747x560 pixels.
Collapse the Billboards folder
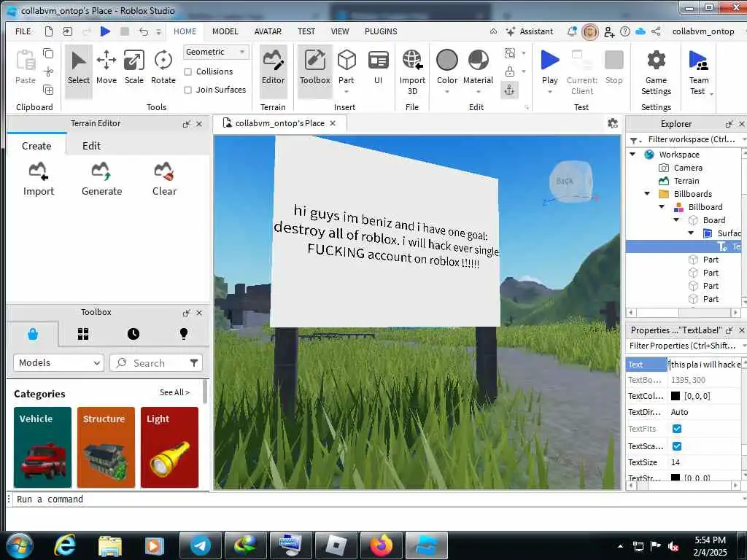point(647,193)
